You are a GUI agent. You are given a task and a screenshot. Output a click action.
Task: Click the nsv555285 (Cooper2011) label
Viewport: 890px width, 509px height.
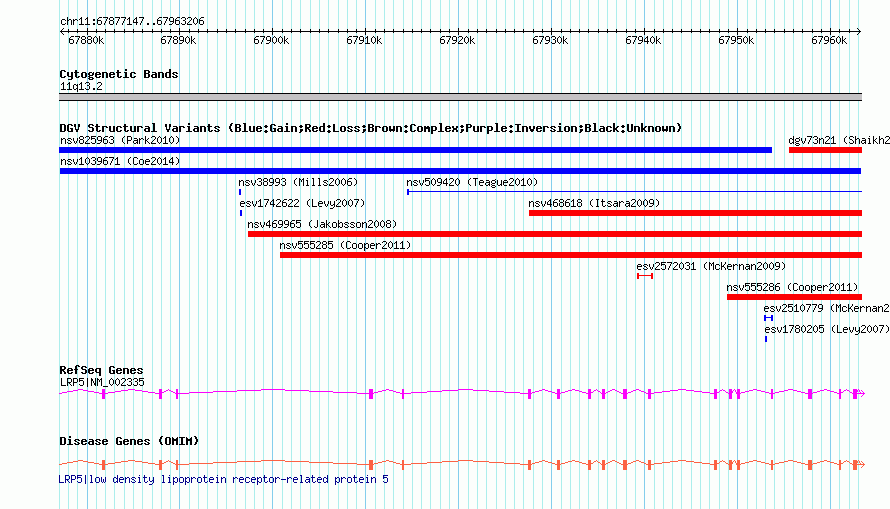(345, 245)
